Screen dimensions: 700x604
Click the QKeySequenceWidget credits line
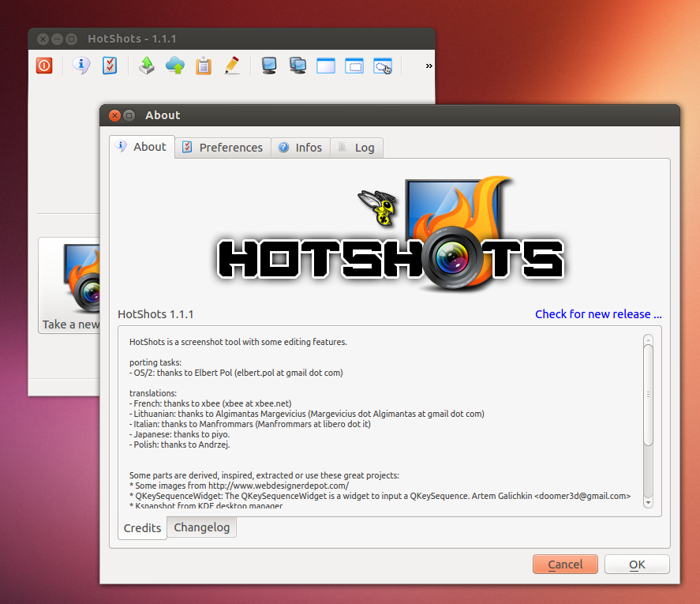(380, 496)
